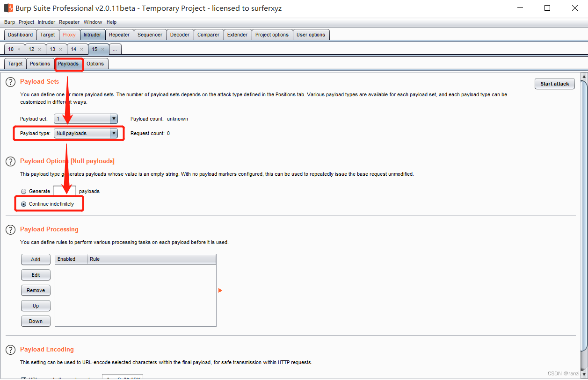Open the Payloads sub-tab
The width and height of the screenshot is (588, 380).
pos(68,64)
